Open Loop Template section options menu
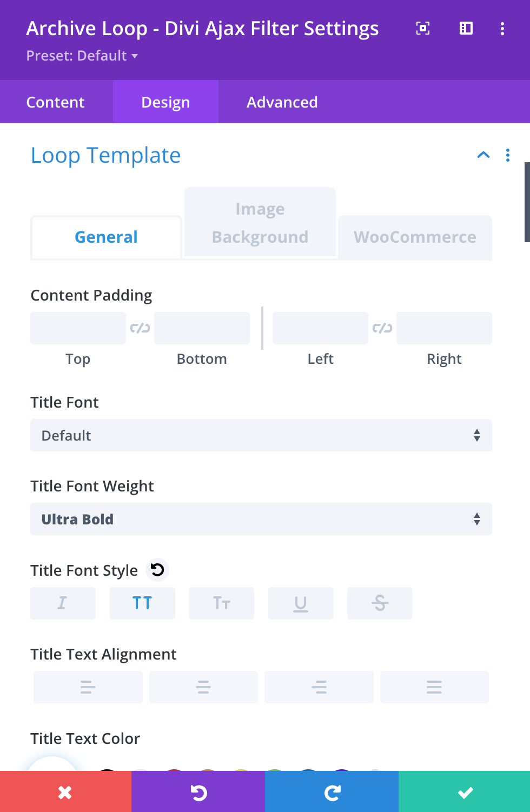Screen dimensions: 530x812 (x=508, y=156)
